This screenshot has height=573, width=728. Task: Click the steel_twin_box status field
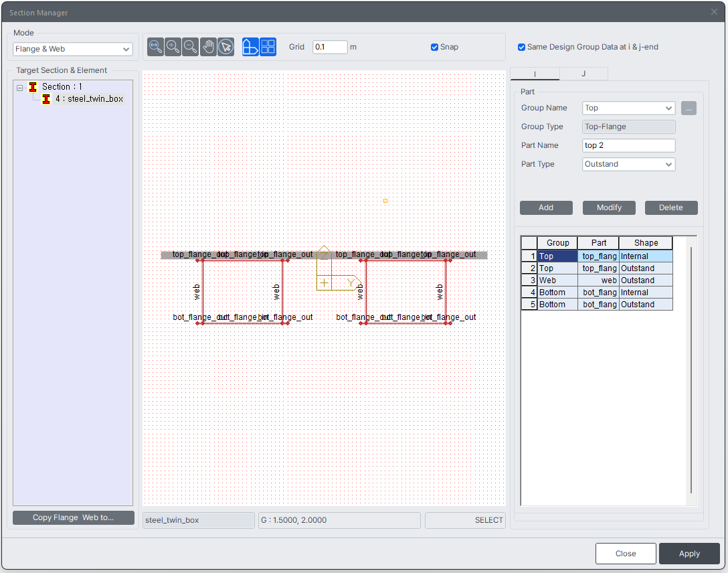199,521
